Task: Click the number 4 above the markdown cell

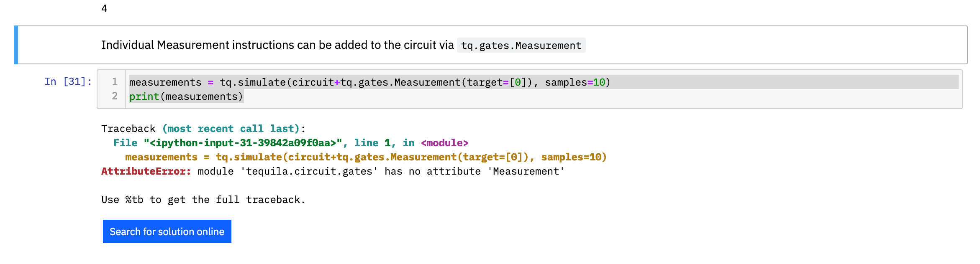Action: click(103, 8)
